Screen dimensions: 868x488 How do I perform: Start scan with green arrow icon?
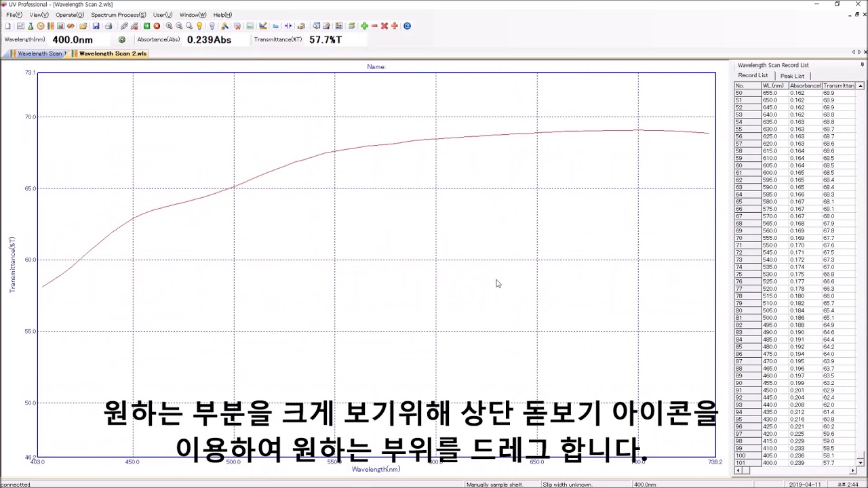click(x=146, y=26)
